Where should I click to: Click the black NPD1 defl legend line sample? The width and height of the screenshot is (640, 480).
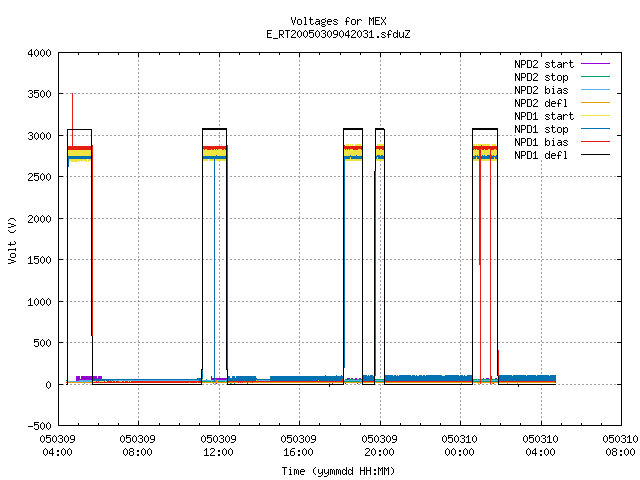(x=595, y=155)
